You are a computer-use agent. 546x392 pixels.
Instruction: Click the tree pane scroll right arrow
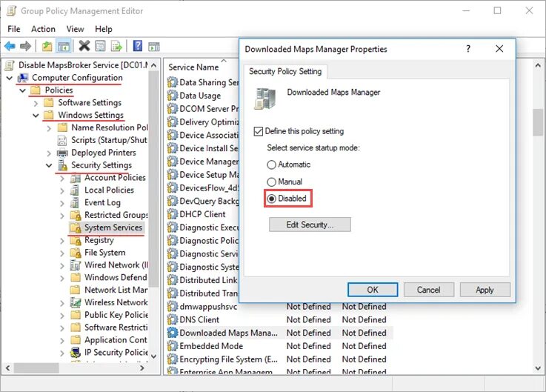pos(142,368)
